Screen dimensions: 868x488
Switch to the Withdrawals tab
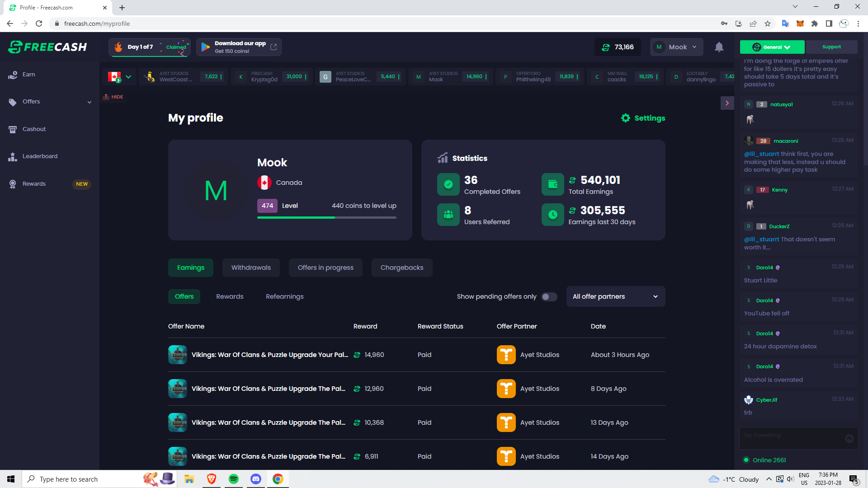tap(251, 267)
